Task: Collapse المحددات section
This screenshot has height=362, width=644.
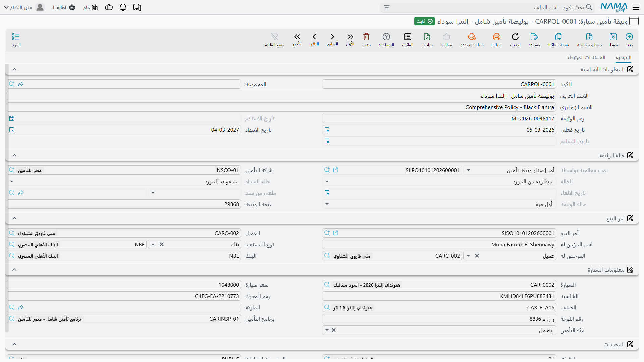Action: (x=14, y=344)
